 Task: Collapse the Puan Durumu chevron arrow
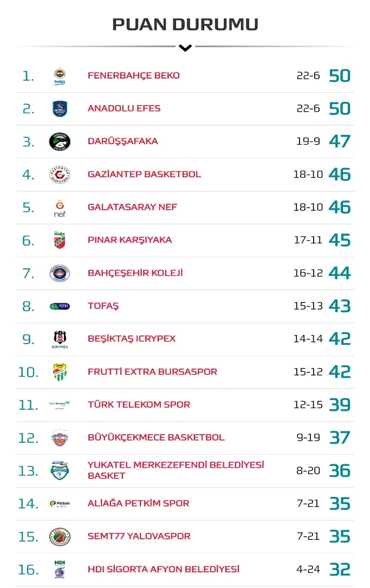(x=185, y=48)
